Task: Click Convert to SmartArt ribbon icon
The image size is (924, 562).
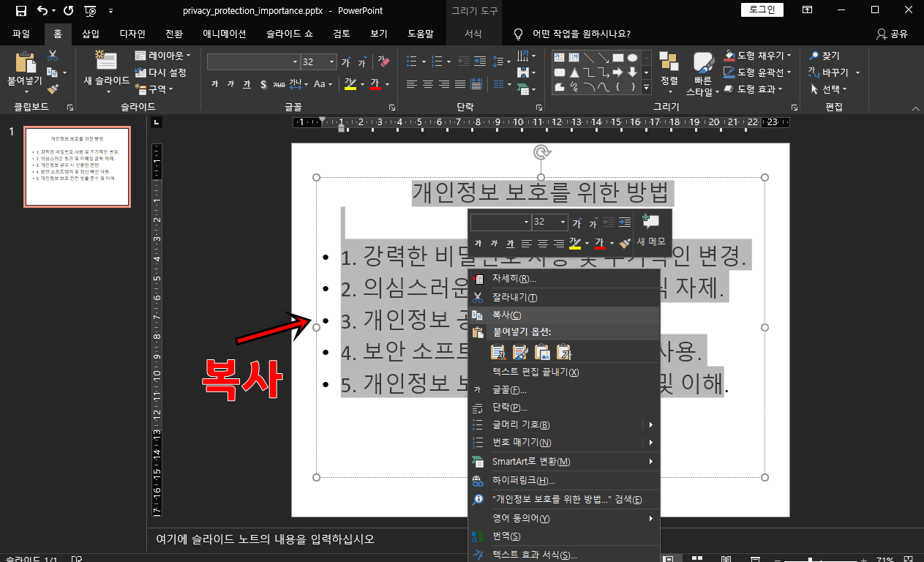Action: coord(523,89)
